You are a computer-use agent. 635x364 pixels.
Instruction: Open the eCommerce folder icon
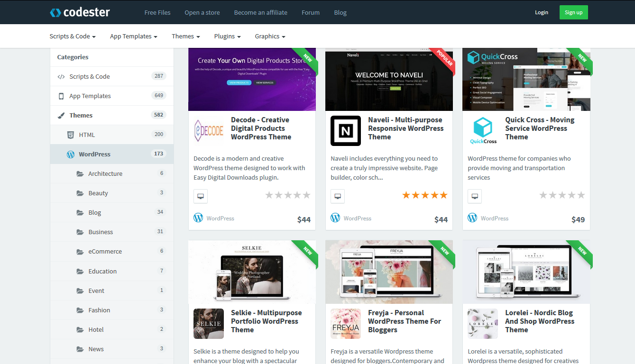(80, 251)
